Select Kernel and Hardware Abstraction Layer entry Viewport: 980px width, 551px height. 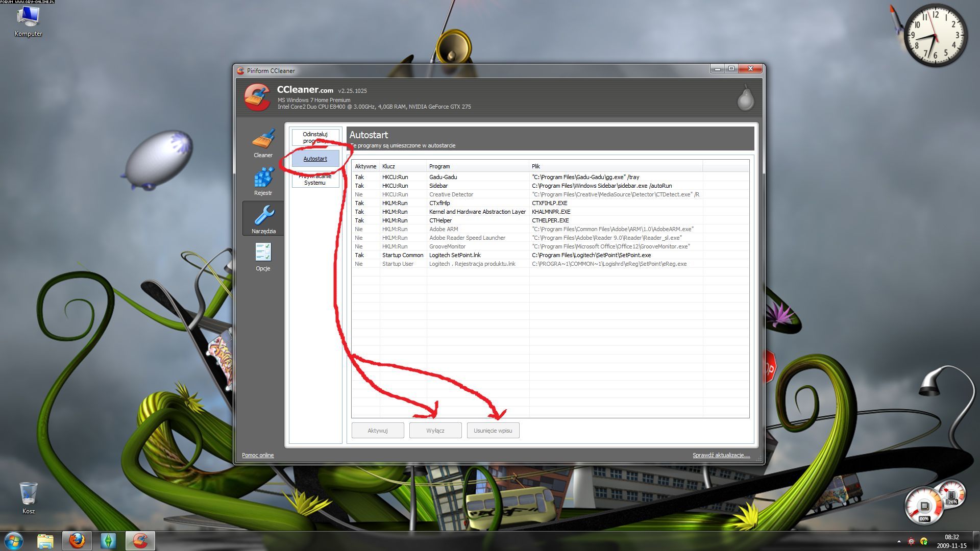(x=550, y=212)
